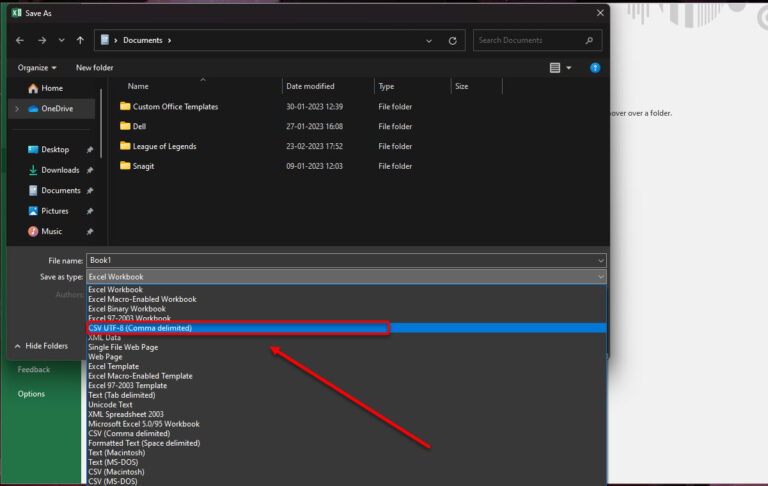
Task: Choose Microsoft Excel 5.0/95 Workbook type
Action: tap(346, 424)
